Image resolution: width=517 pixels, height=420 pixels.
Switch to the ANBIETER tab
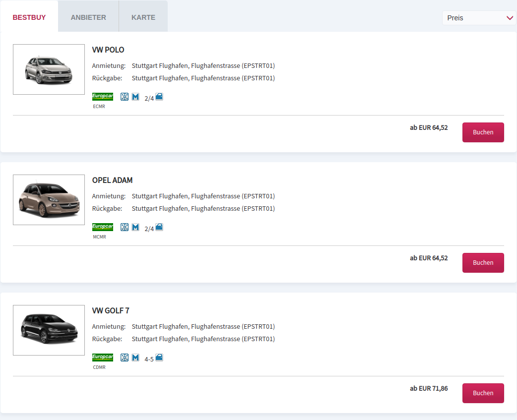tap(88, 17)
